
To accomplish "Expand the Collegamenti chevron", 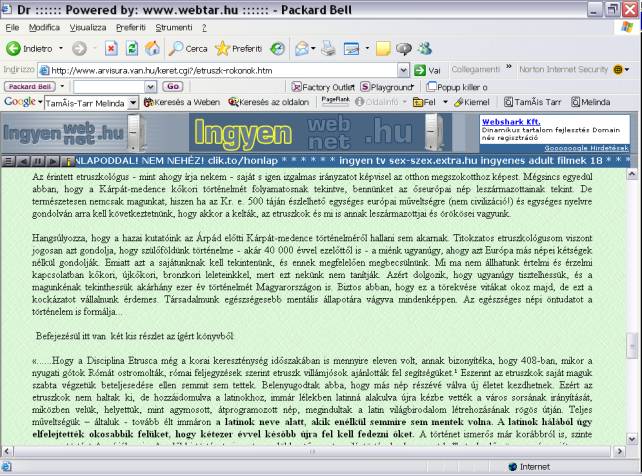I will [509, 67].
